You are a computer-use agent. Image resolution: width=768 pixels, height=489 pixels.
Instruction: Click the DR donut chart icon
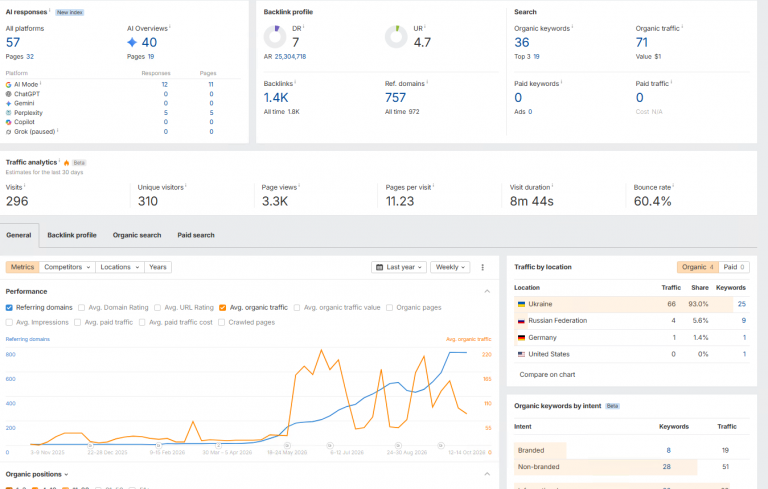275,37
